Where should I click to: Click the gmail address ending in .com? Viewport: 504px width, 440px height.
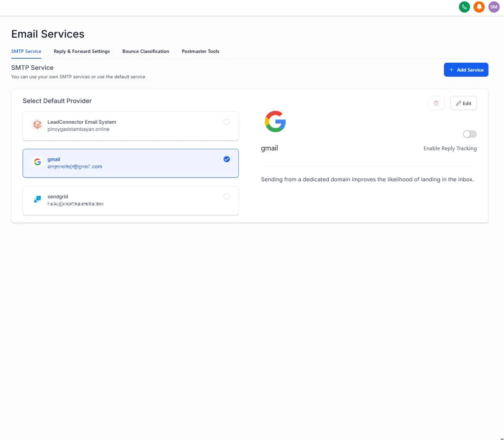click(75, 167)
